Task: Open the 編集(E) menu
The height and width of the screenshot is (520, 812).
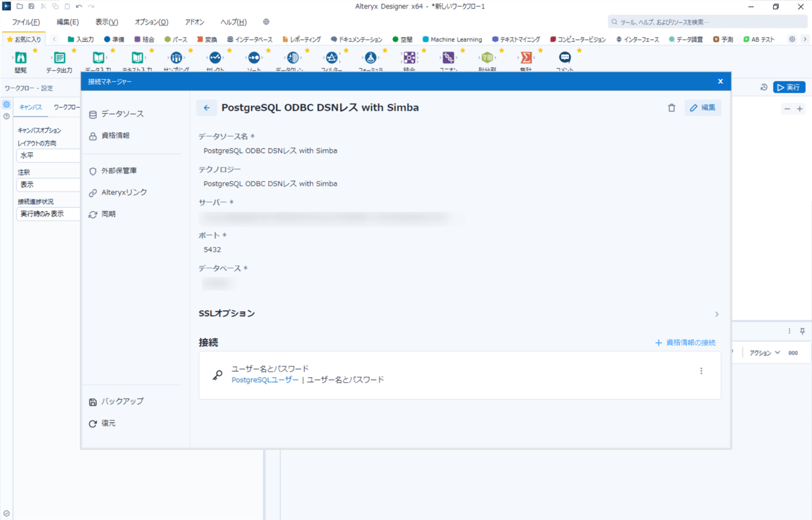Action: click(x=68, y=22)
